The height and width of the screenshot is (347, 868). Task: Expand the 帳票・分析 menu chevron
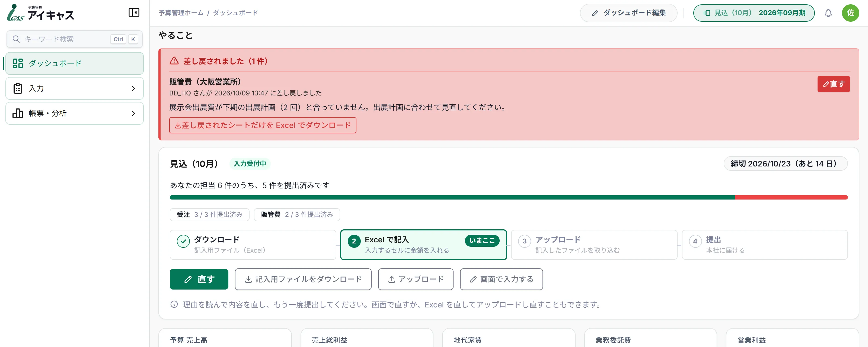133,113
